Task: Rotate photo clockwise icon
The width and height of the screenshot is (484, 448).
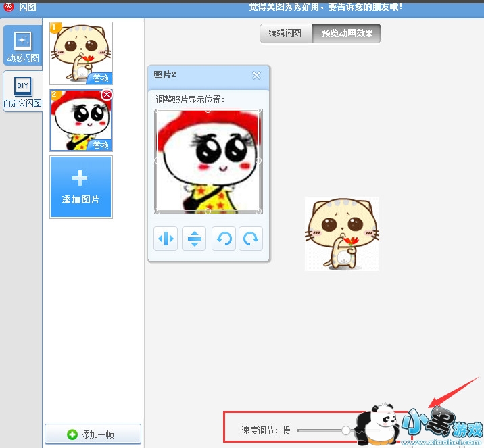Action: click(251, 239)
